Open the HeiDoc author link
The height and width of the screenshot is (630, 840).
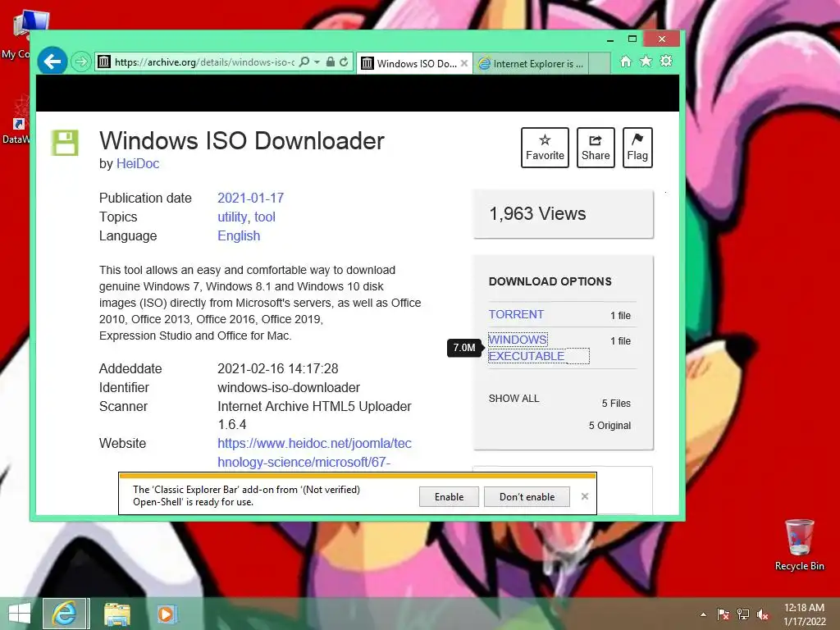[138, 164]
